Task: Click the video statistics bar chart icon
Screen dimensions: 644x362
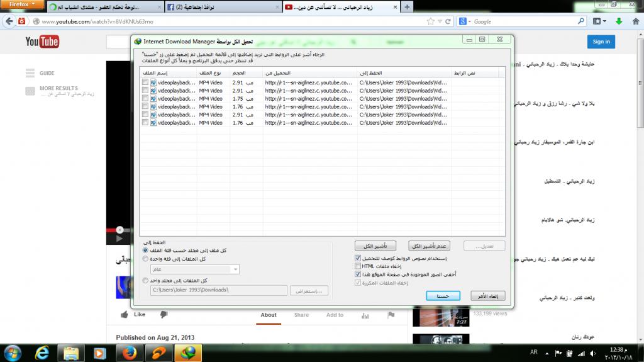Action: click(x=364, y=315)
